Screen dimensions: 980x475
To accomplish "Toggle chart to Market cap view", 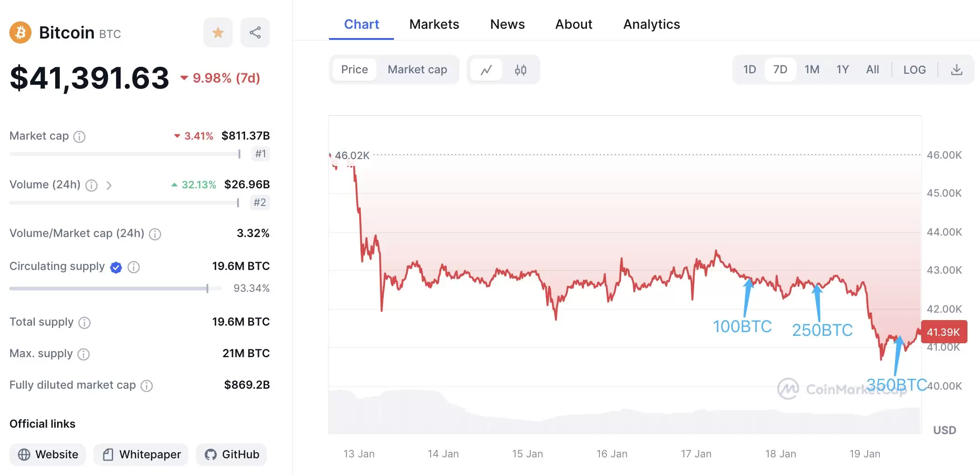I will (x=417, y=70).
